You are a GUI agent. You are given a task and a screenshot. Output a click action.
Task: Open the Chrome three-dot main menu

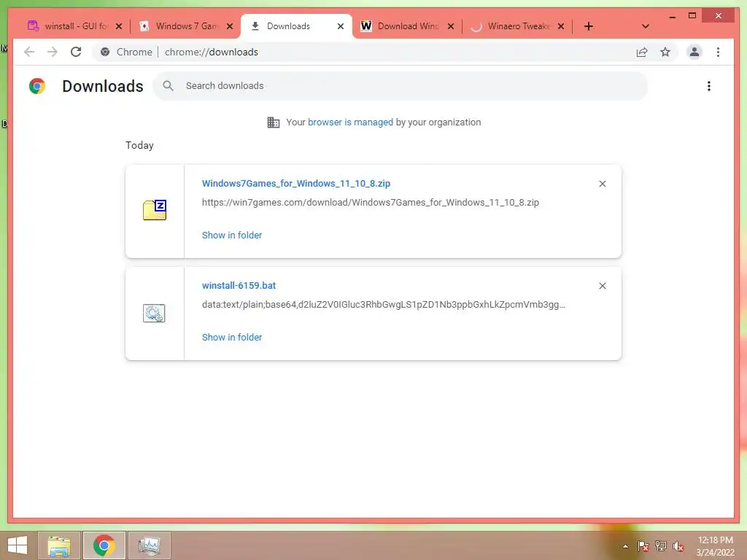coord(718,52)
